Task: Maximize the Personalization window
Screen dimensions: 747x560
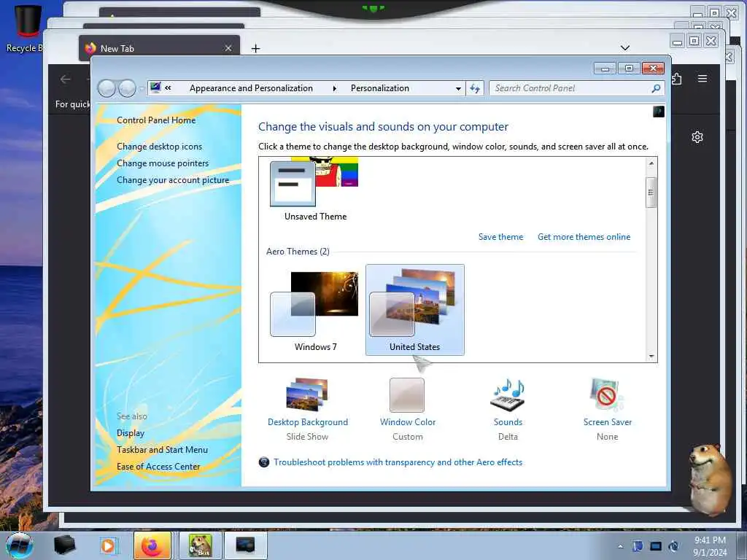Action: click(x=629, y=69)
